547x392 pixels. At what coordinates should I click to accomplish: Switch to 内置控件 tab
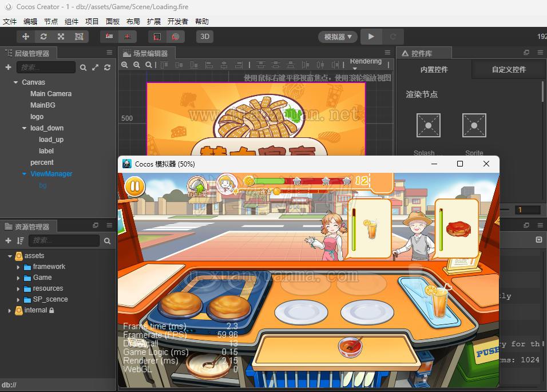pyautogui.click(x=434, y=69)
